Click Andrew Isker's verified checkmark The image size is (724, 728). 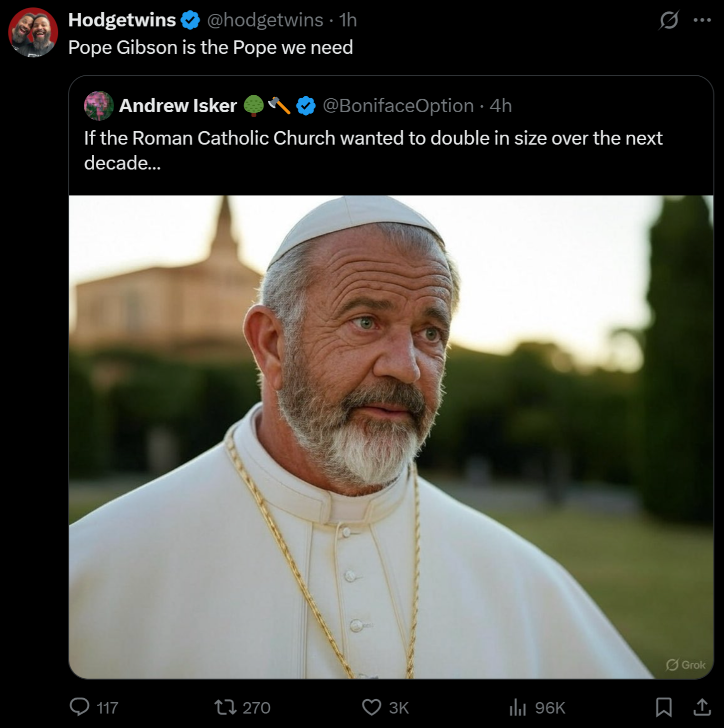(305, 105)
